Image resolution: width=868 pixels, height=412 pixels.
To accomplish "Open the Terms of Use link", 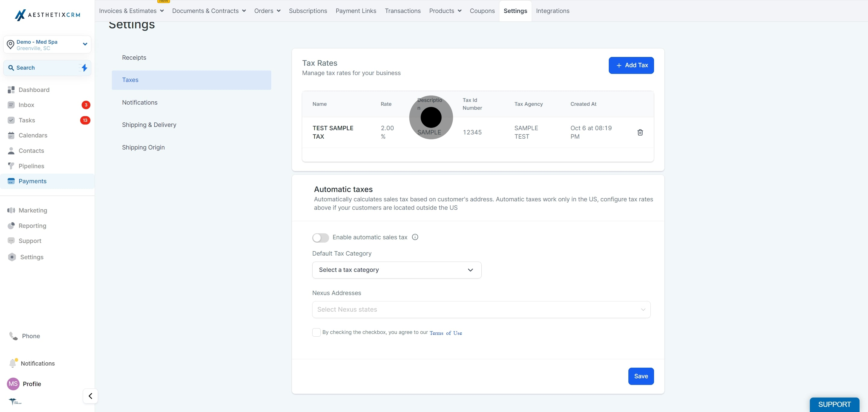I will point(445,333).
